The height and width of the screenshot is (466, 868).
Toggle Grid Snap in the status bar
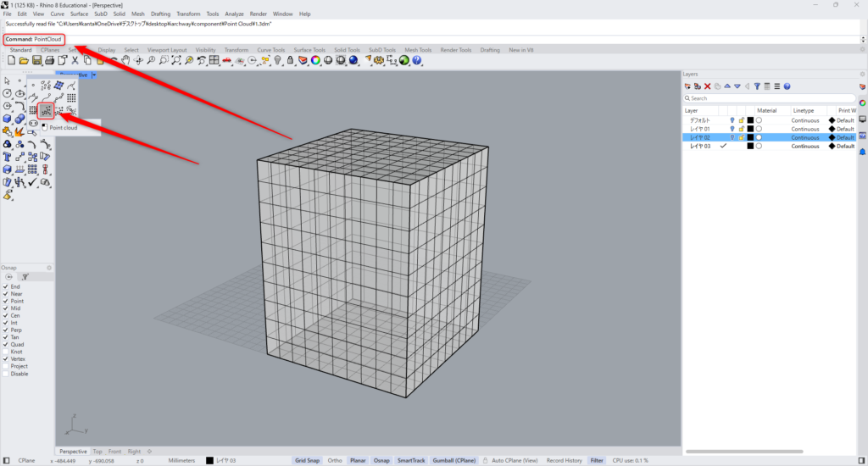[307, 460]
